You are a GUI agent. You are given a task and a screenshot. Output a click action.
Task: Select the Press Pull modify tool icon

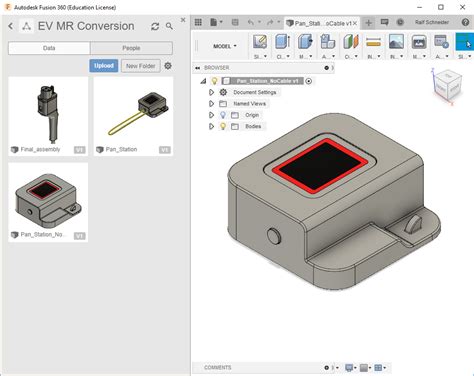[x=305, y=42]
